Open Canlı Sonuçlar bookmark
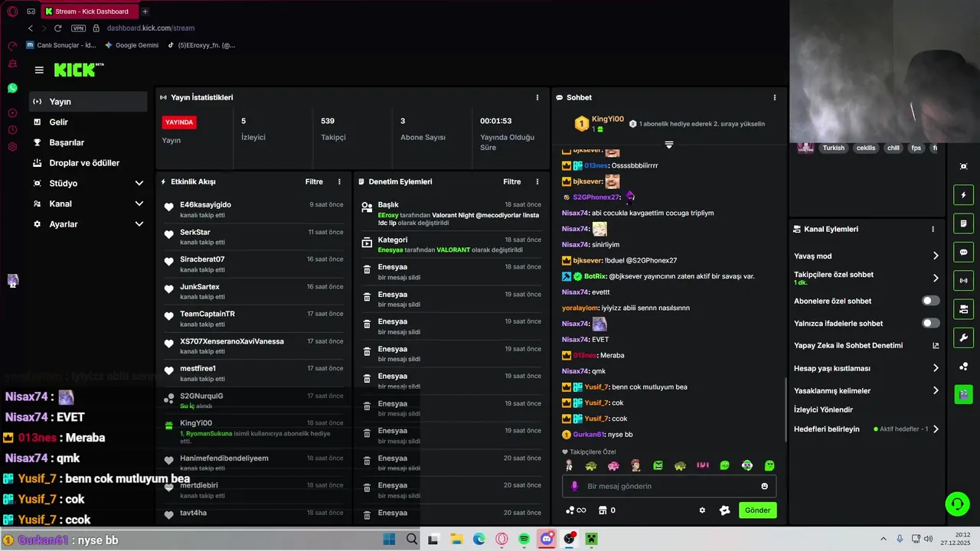980x551 pixels. (61, 45)
